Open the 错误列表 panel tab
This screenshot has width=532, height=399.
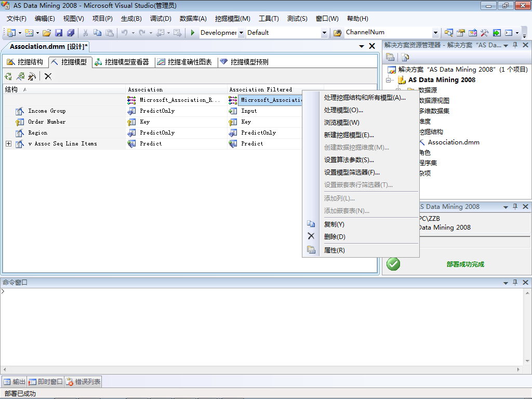(83, 382)
